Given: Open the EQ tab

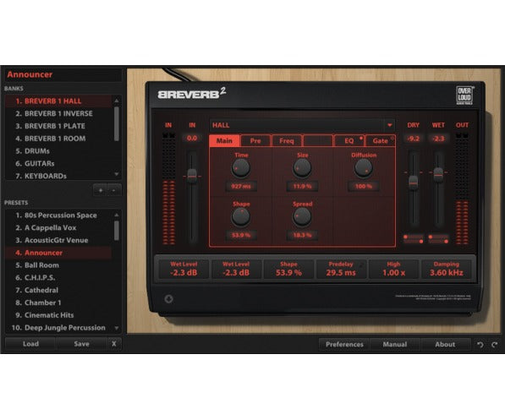Looking at the screenshot, I should [x=349, y=140].
